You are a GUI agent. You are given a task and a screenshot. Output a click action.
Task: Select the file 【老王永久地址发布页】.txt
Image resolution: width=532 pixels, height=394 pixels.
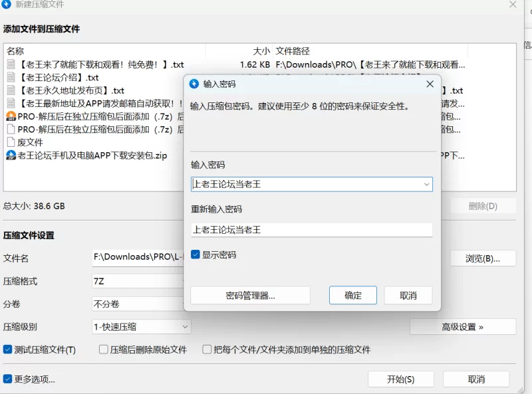(95, 90)
